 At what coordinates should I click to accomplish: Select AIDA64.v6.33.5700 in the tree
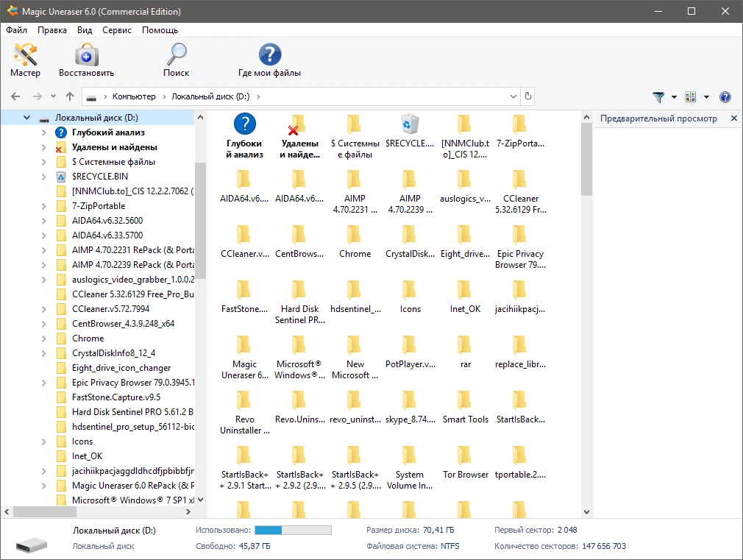[107, 235]
